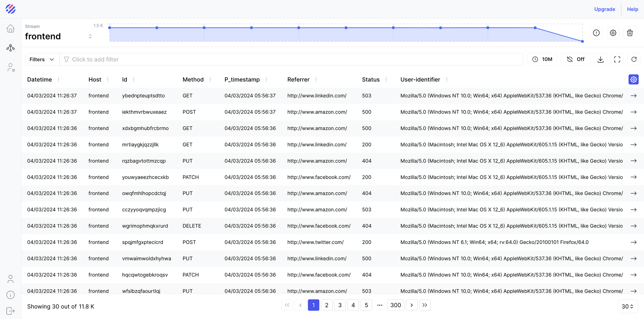
Task: Open blue column settings gear above table
Action: click(633, 79)
